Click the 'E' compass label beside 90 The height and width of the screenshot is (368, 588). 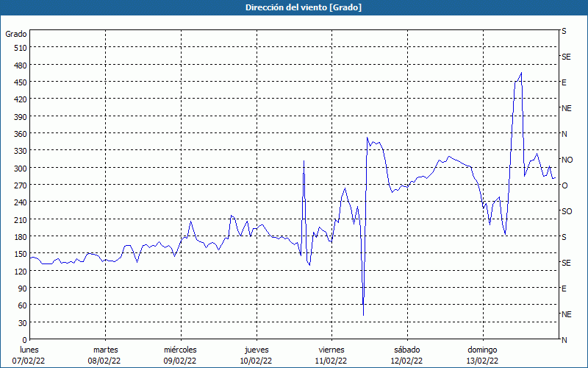[x=564, y=289]
